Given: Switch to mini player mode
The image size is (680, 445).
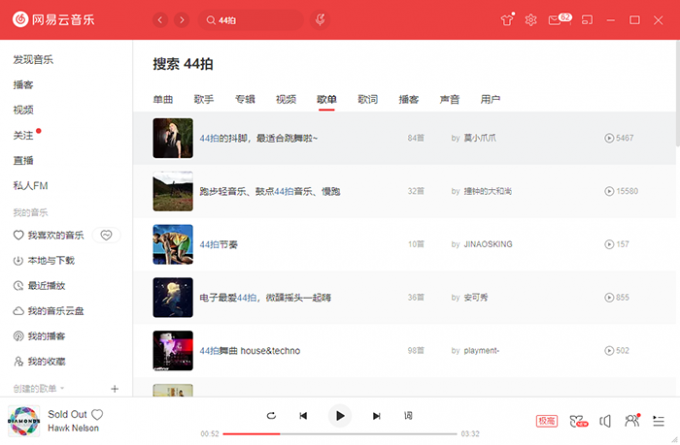Looking at the screenshot, I should [x=587, y=20].
